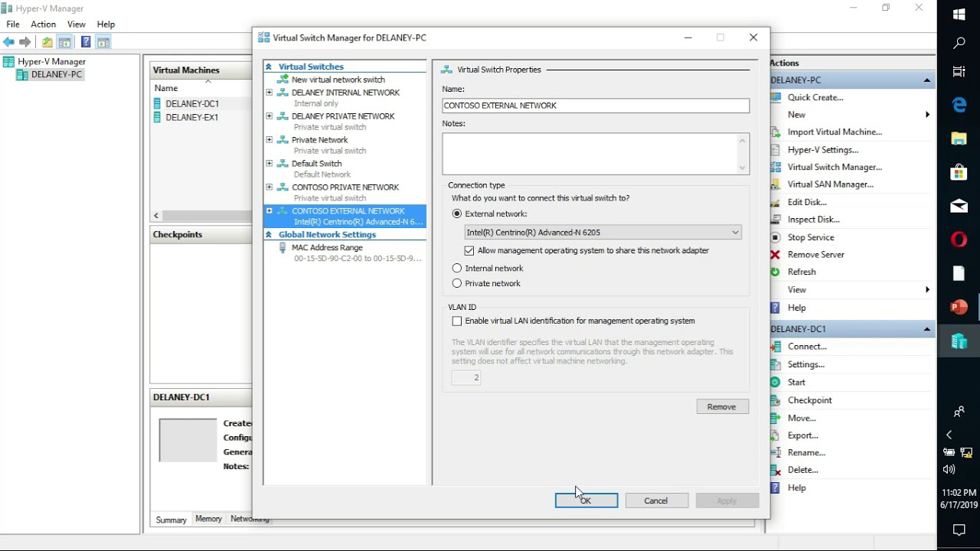Click OK in Virtual Switch Manager

pos(586,500)
